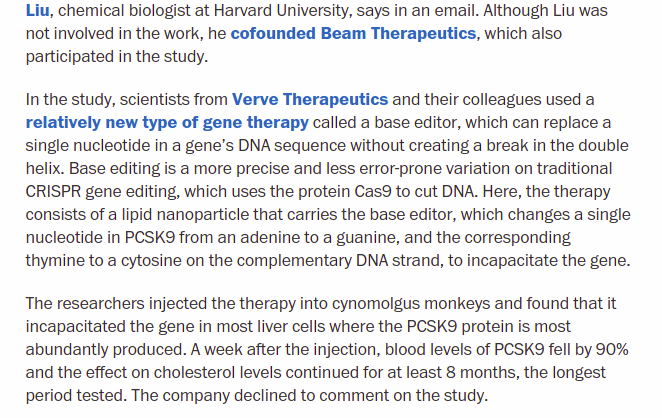Place cursor on the word CRISPR

[x=53, y=192]
